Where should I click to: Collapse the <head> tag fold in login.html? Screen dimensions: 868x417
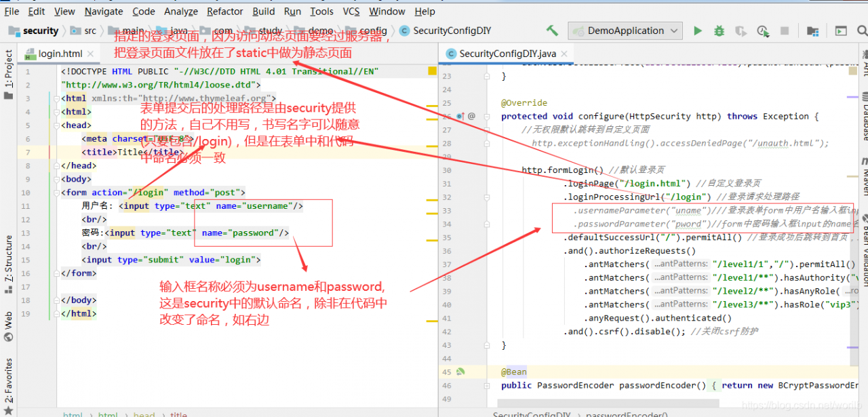click(58, 125)
